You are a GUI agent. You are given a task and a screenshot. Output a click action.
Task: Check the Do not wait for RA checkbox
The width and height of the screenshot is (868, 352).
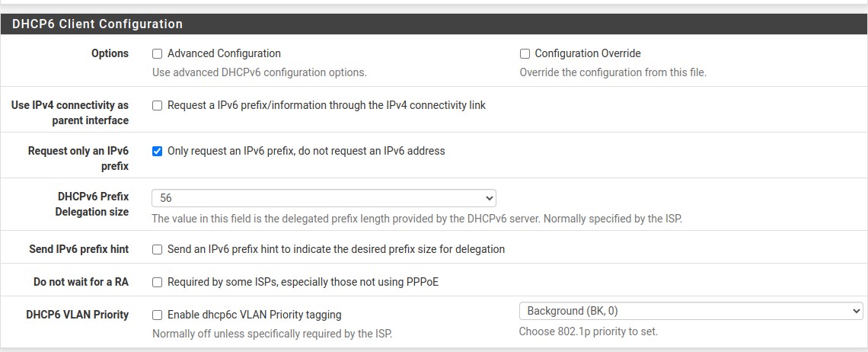click(x=158, y=283)
